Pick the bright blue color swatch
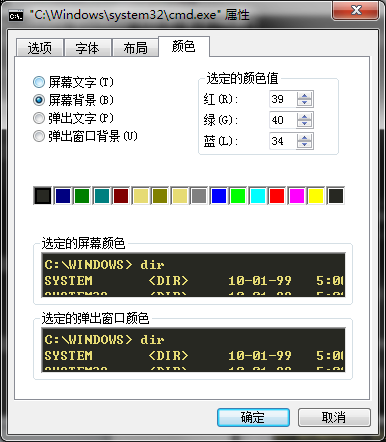 tap(219, 196)
